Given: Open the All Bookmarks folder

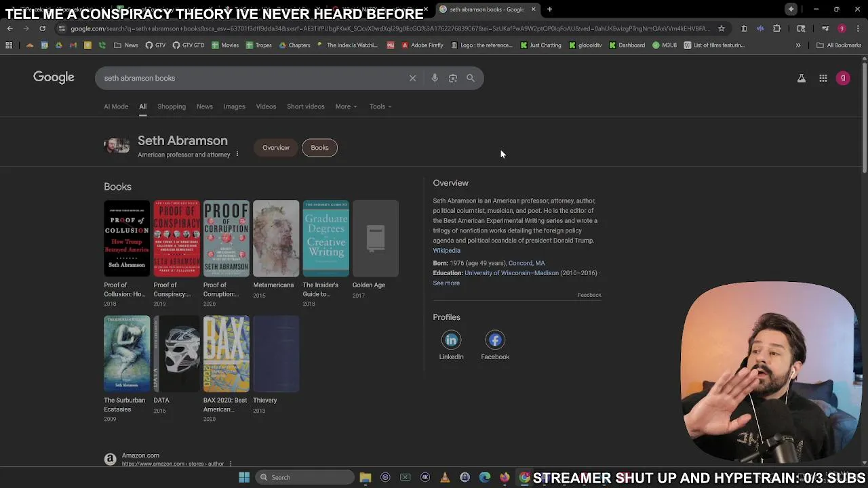Looking at the screenshot, I should (839, 45).
